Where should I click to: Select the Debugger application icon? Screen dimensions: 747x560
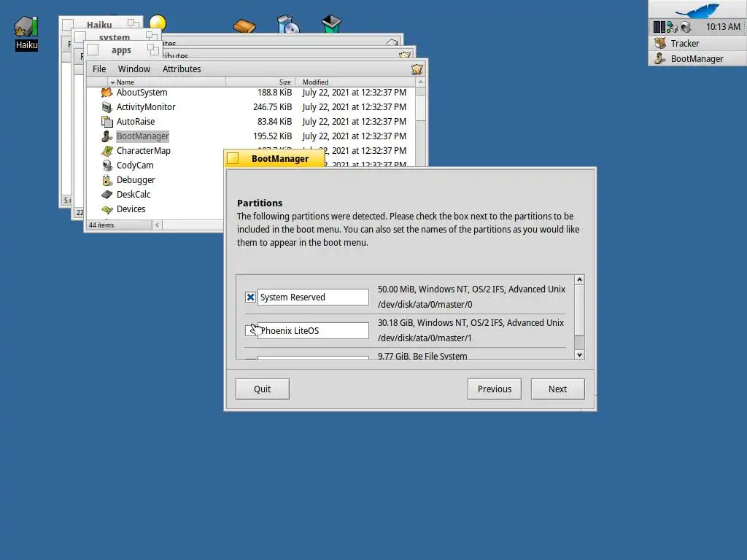[x=107, y=180]
